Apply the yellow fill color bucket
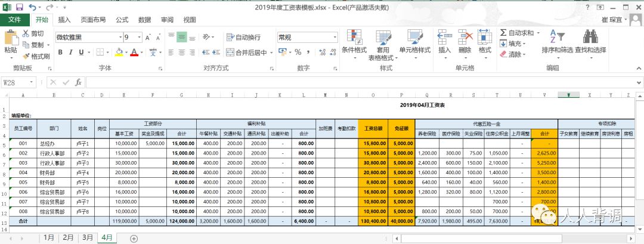This screenshot has width=644, height=244. (x=119, y=52)
